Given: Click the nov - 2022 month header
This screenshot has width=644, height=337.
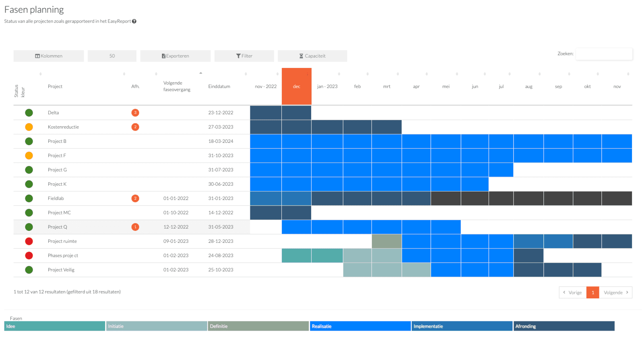Looking at the screenshot, I should coord(266,86).
